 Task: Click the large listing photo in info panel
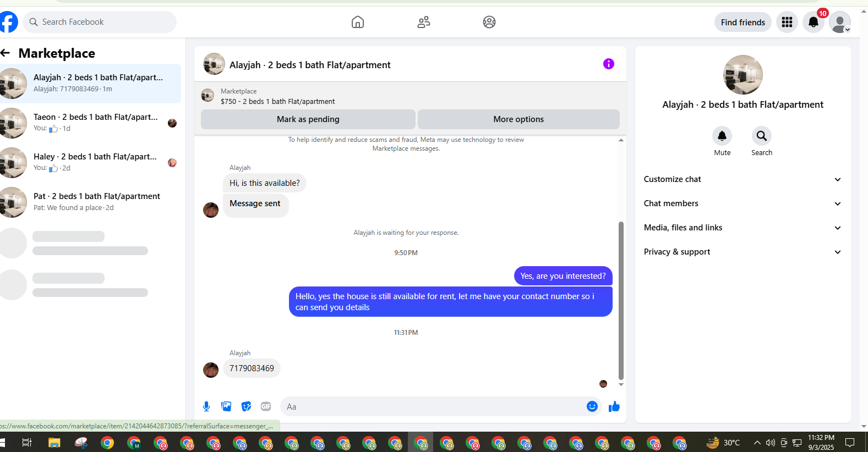tap(743, 75)
